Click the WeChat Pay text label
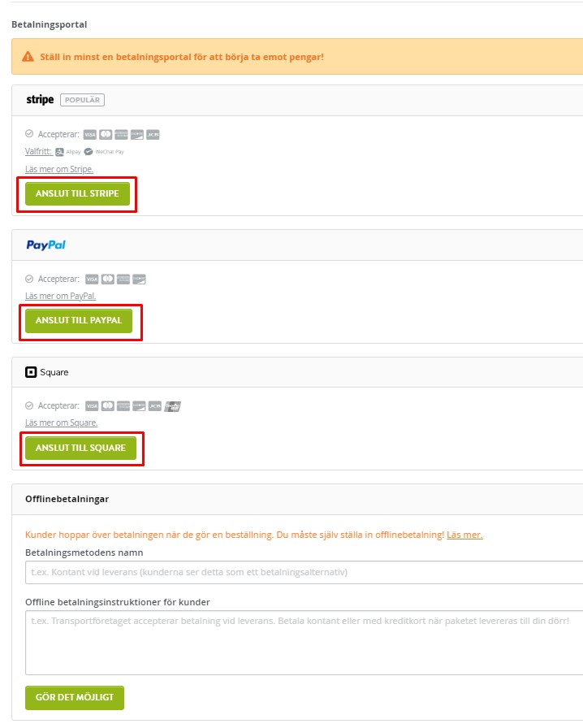 [110, 152]
